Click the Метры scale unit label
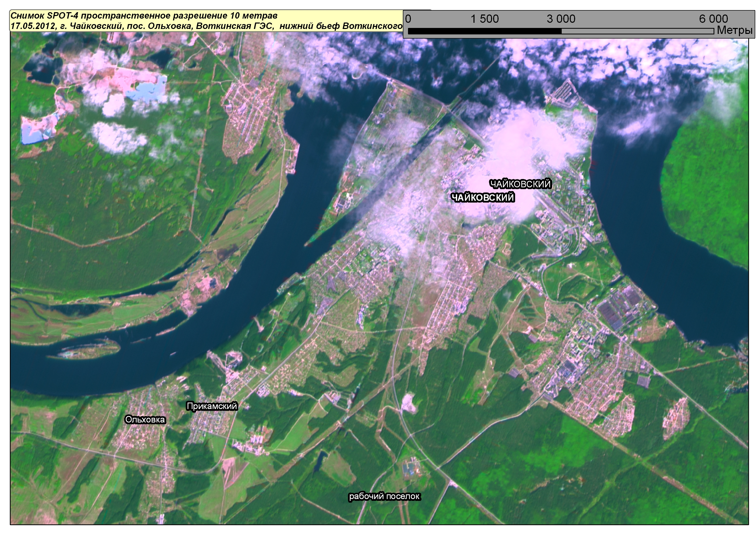Viewport: 756px width, 535px height. click(x=735, y=31)
